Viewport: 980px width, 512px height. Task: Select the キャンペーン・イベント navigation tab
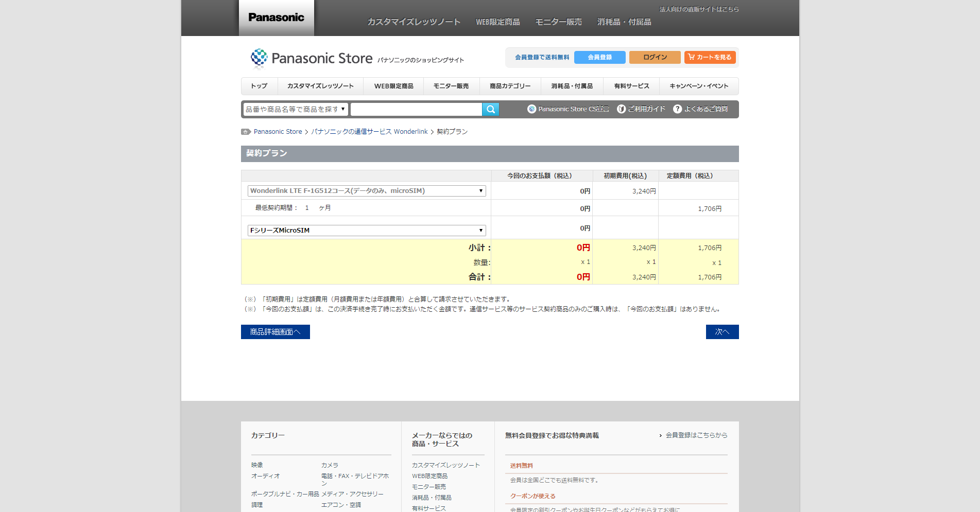(699, 86)
